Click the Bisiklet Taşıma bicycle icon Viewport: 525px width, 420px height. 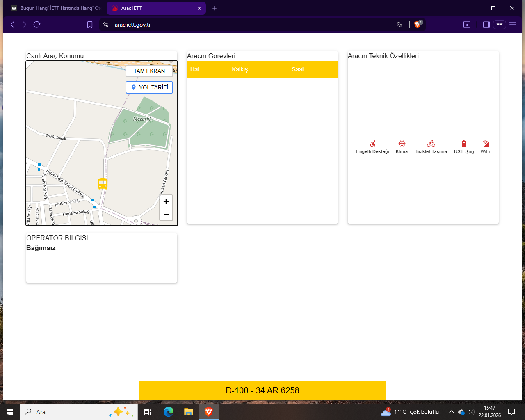tap(431, 144)
